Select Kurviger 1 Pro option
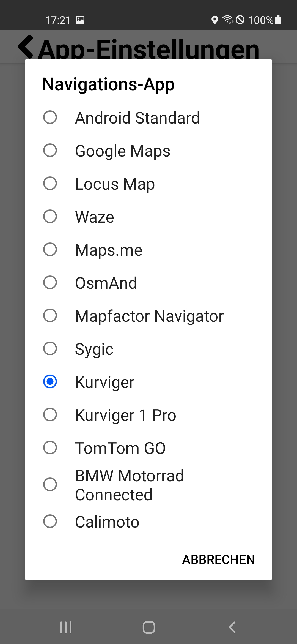The image size is (297, 644). [x=50, y=415]
